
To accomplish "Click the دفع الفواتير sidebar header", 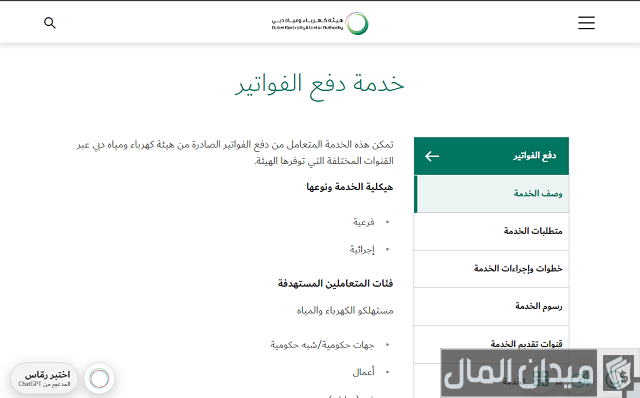I will (491, 156).
